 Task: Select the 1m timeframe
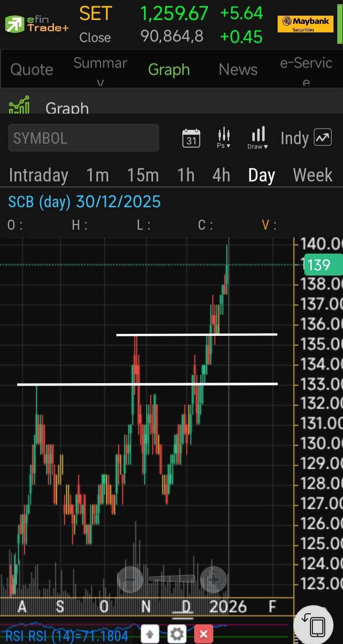[x=98, y=175]
